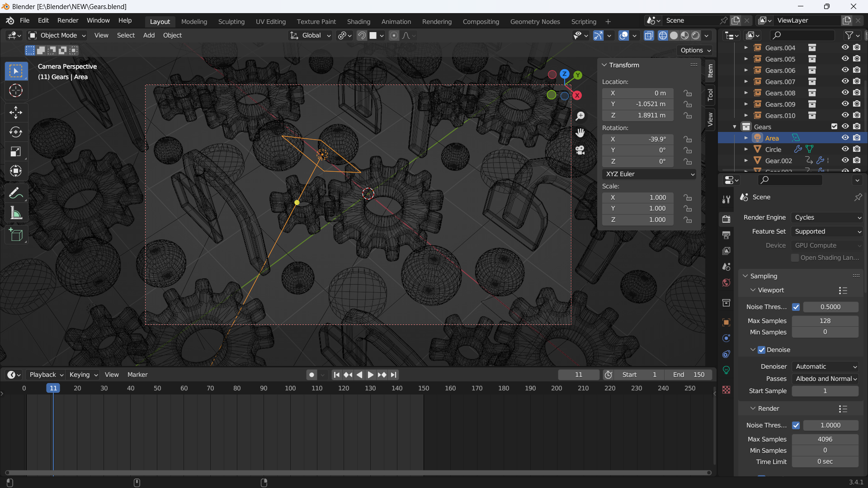Image resolution: width=868 pixels, height=488 pixels.
Task: Open the File menu
Action: tap(24, 21)
